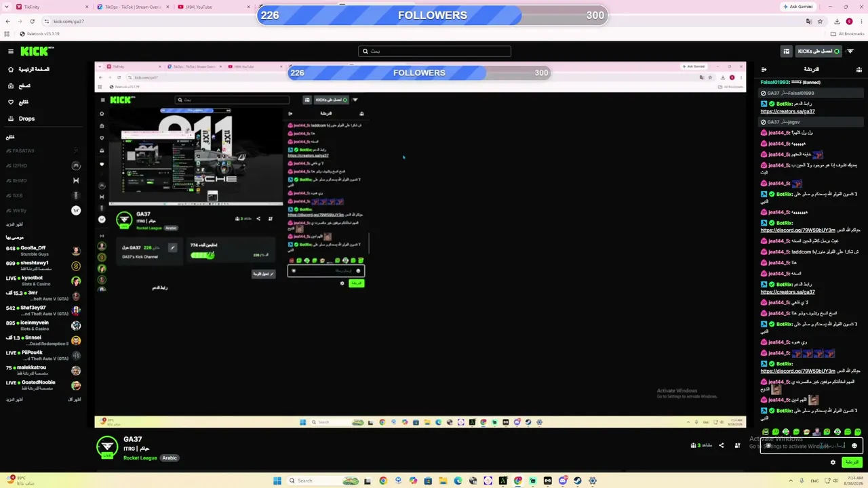The height and width of the screenshot is (488, 868).
Task: Click the stream gift icon next to share
Action: pyautogui.click(x=737, y=445)
